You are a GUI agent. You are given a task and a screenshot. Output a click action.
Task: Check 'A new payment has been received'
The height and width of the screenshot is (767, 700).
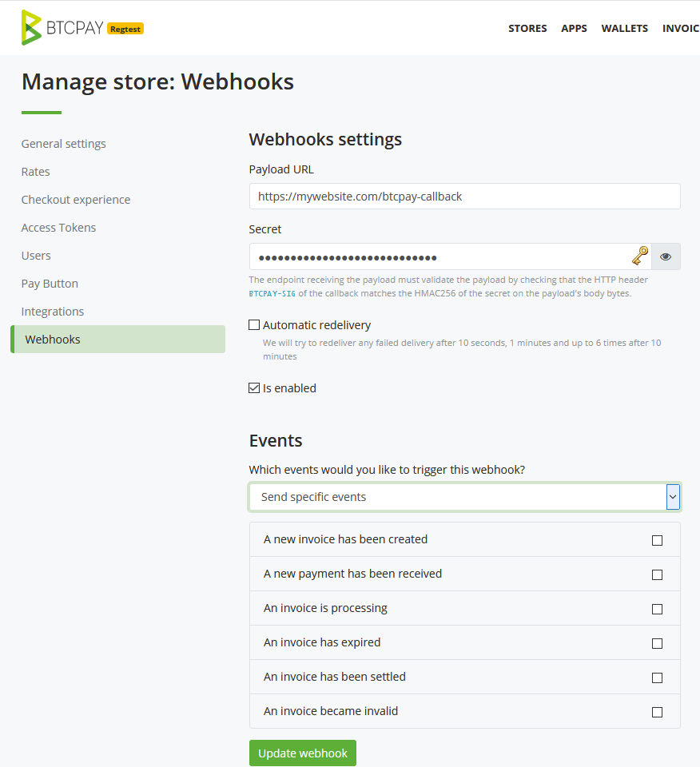click(x=657, y=574)
